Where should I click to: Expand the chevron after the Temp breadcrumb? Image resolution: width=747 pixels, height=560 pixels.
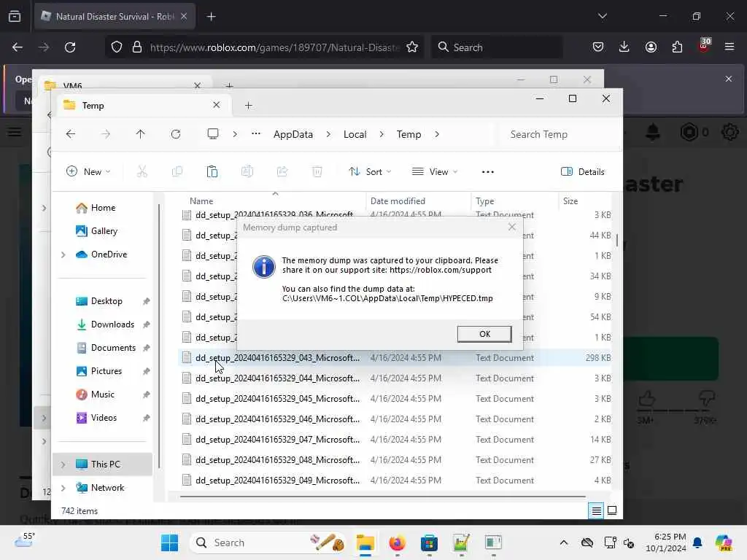(x=437, y=134)
